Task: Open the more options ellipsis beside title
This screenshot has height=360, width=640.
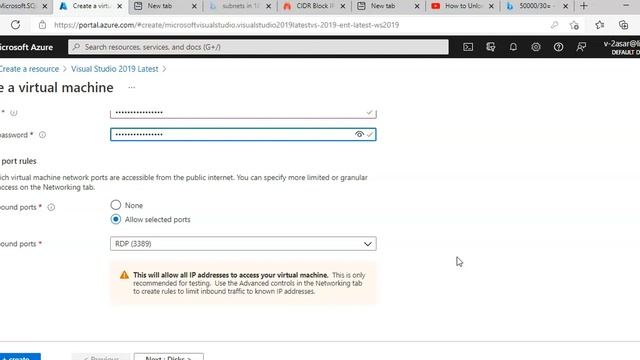Action: coord(131,87)
